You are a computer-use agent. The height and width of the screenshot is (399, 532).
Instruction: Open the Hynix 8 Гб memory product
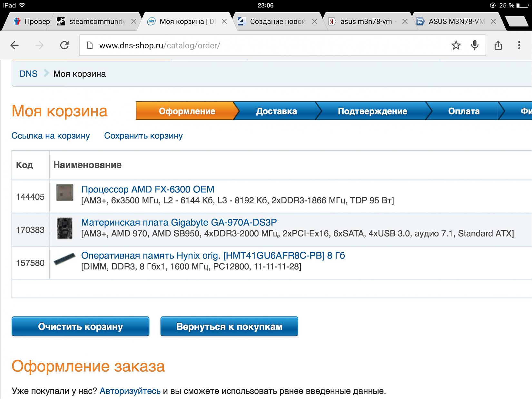(213, 256)
